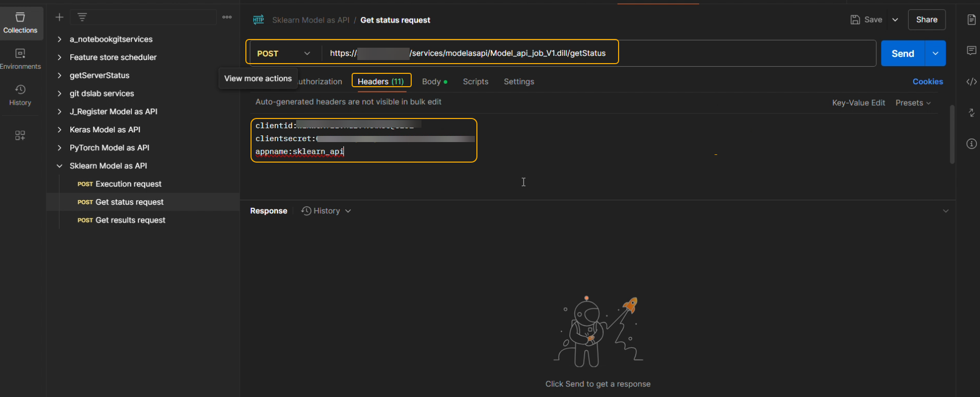Switch to the Scripts tab

475,82
